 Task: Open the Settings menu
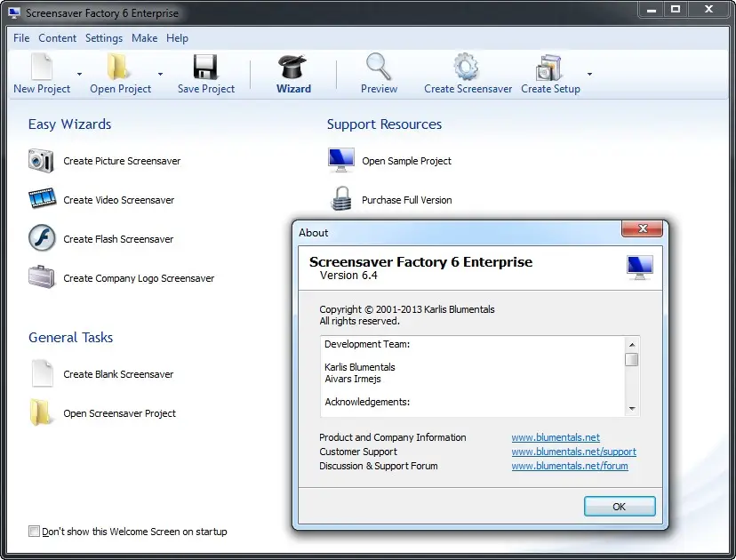pyautogui.click(x=104, y=38)
